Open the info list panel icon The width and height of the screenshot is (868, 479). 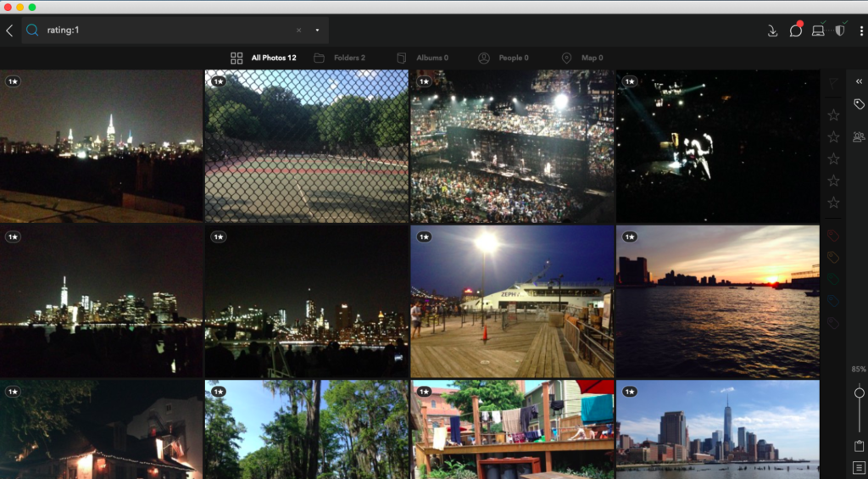[860, 467]
